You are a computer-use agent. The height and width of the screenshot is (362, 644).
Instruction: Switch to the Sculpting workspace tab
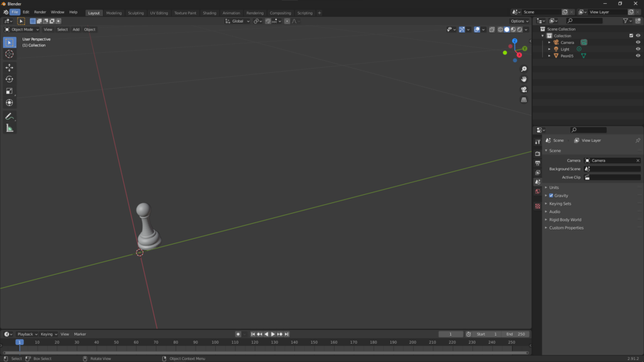click(135, 13)
